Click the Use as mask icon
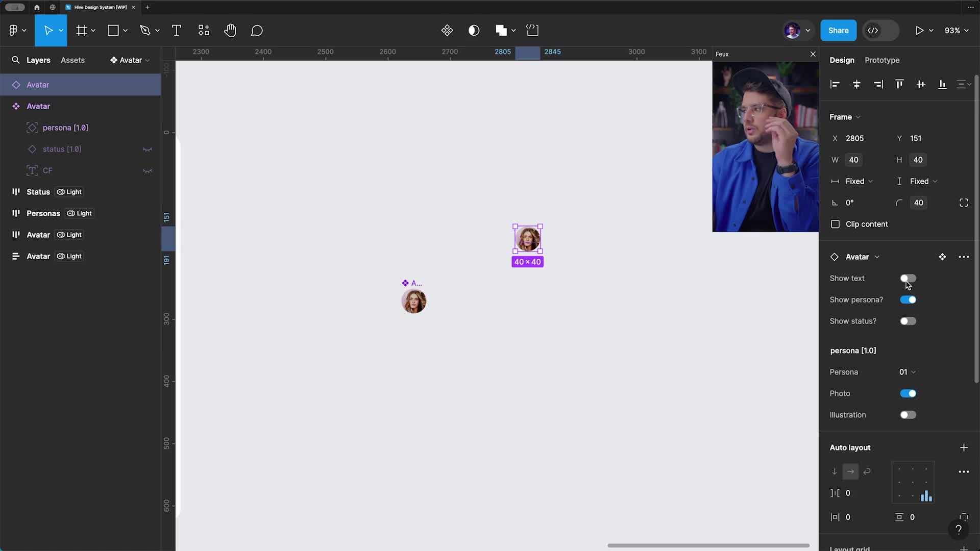This screenshot has width=980, height=551. point(474,31)
